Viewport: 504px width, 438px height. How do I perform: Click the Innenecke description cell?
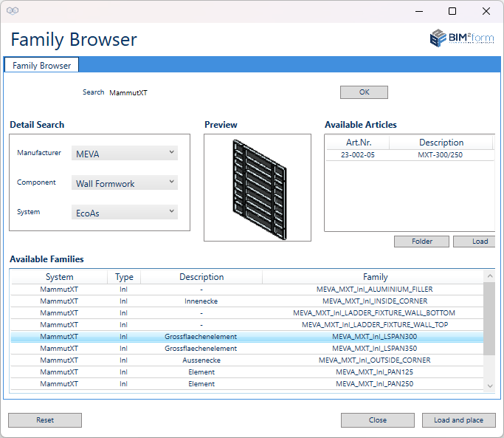click(x=201, y=301)
